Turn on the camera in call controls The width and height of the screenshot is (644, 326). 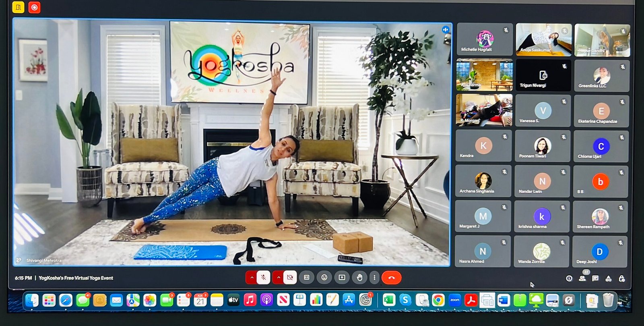290,277
